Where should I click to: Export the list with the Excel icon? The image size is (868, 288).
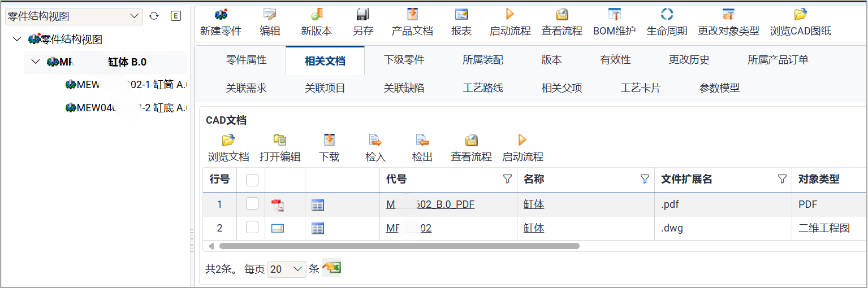click(x=332, y=268)
